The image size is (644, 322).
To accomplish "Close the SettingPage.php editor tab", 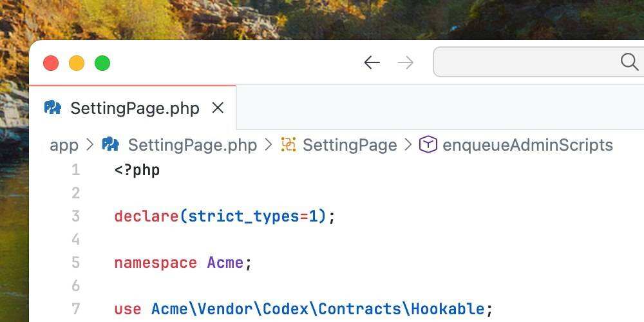I will coord(218,108).
